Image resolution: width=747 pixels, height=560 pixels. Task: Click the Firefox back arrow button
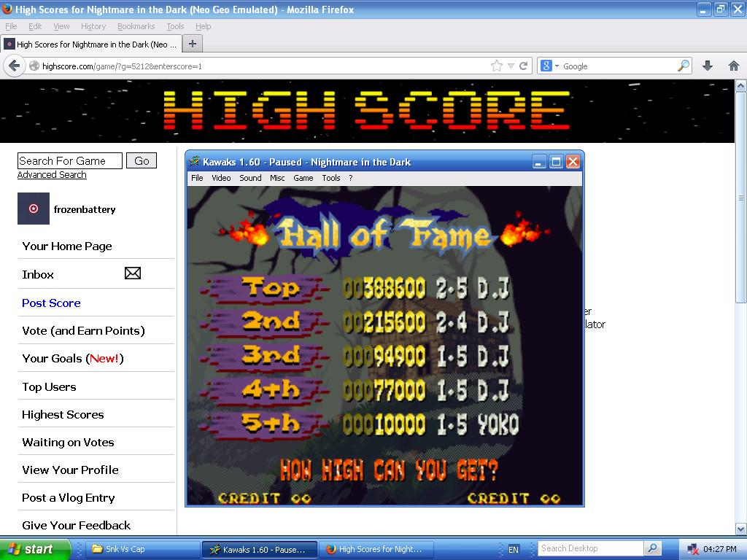15,66
